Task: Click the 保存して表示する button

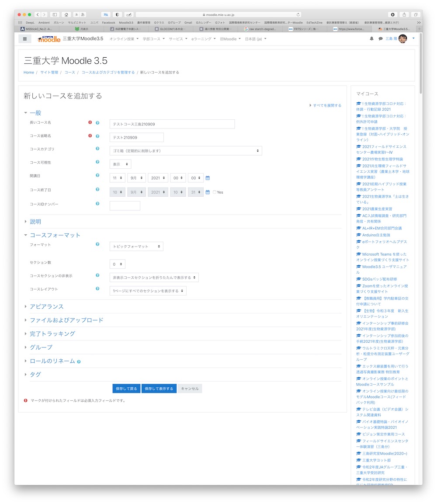Action: (159, 389)
